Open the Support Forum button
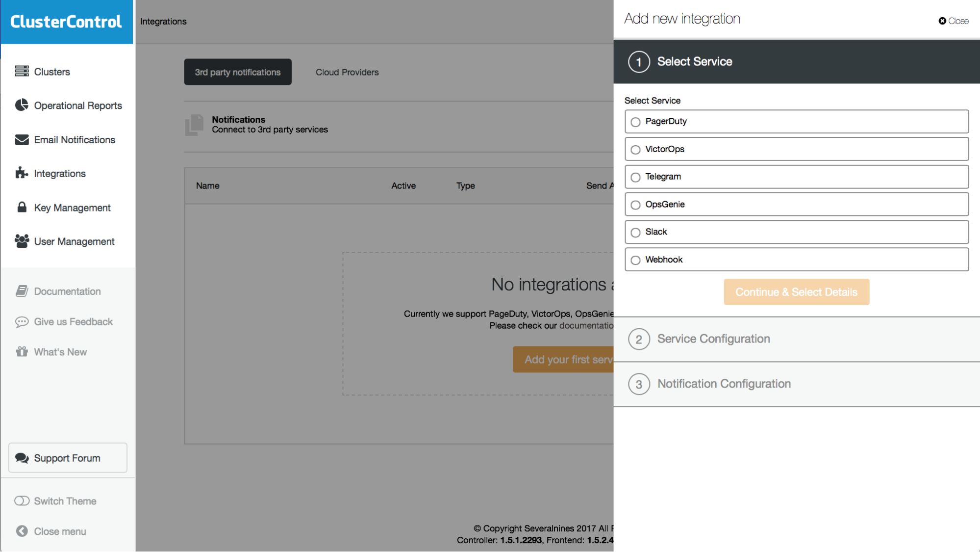Image resolution: width=980 pixels, height=552 pixels. tap(68, 458)
